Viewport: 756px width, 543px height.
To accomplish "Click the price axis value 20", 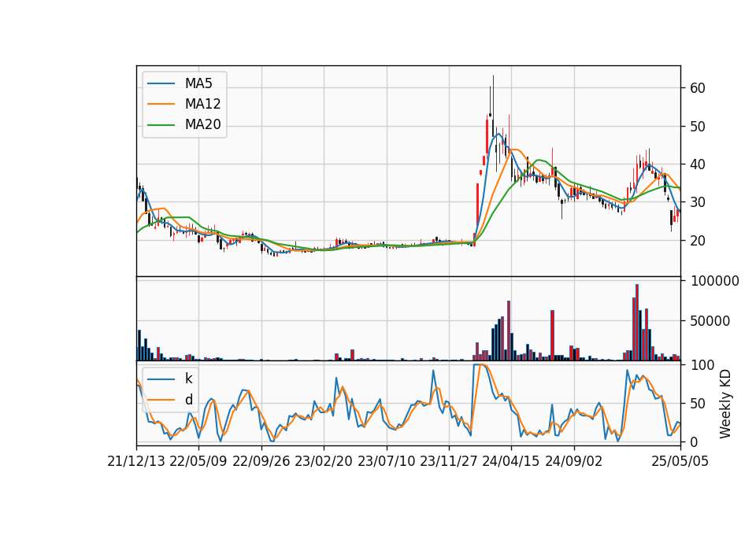I will pos(698,241).
